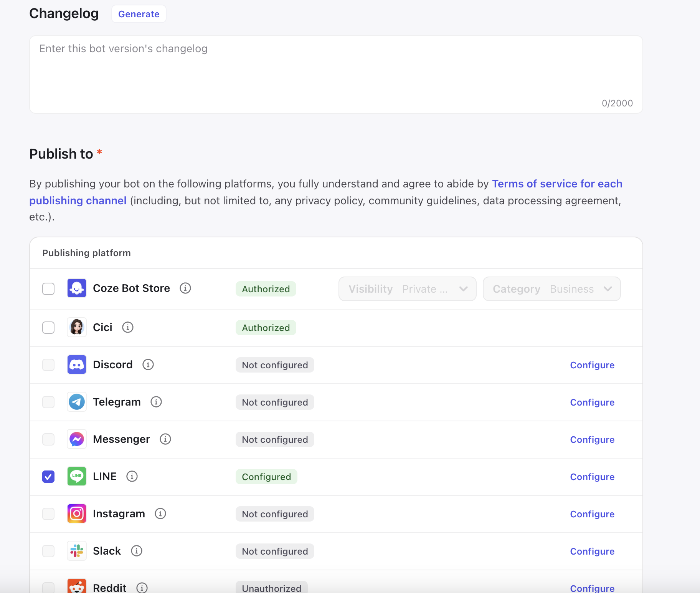The height and width of the screenshot is (593, 700).
Task: Open the Visibility dropdown
Action: tap(407, 289)
